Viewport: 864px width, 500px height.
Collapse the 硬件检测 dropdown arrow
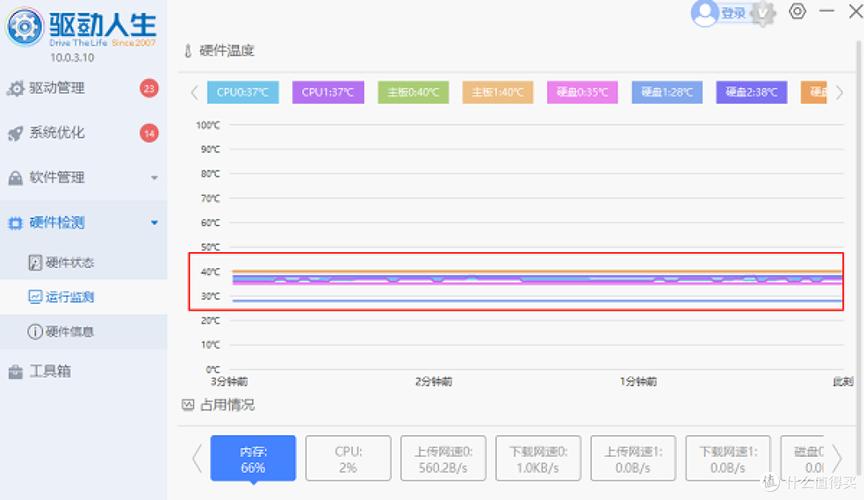[154, 223]
